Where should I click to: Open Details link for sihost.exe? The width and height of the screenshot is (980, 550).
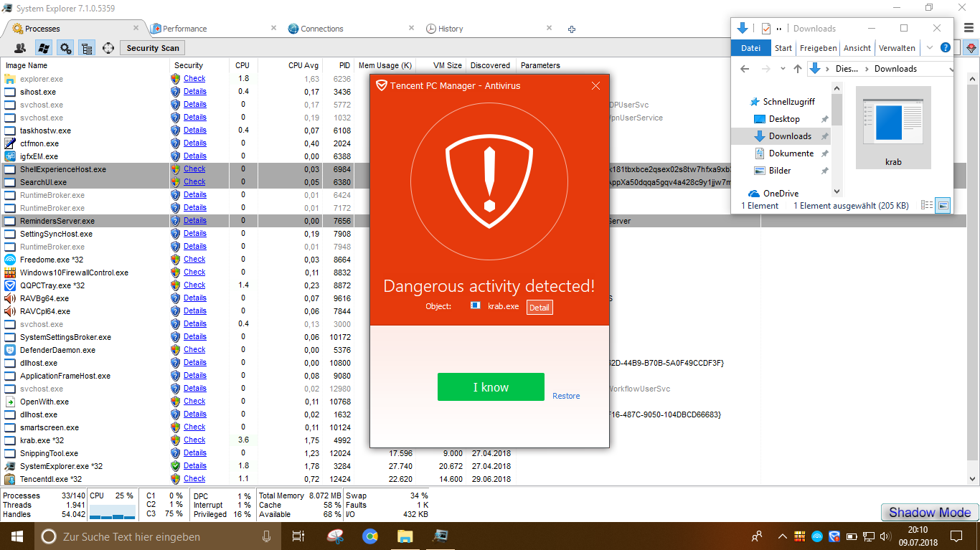[195, 92]
